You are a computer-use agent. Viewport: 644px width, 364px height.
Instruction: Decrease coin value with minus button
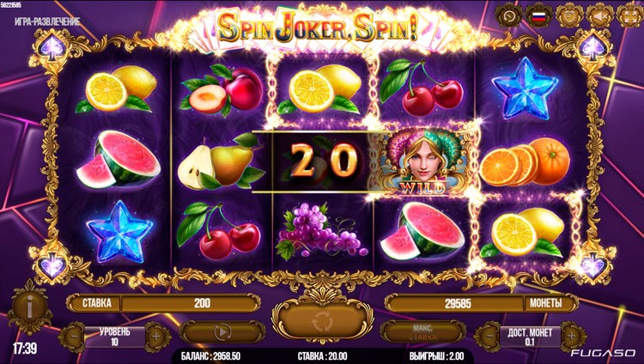[489, 337]
